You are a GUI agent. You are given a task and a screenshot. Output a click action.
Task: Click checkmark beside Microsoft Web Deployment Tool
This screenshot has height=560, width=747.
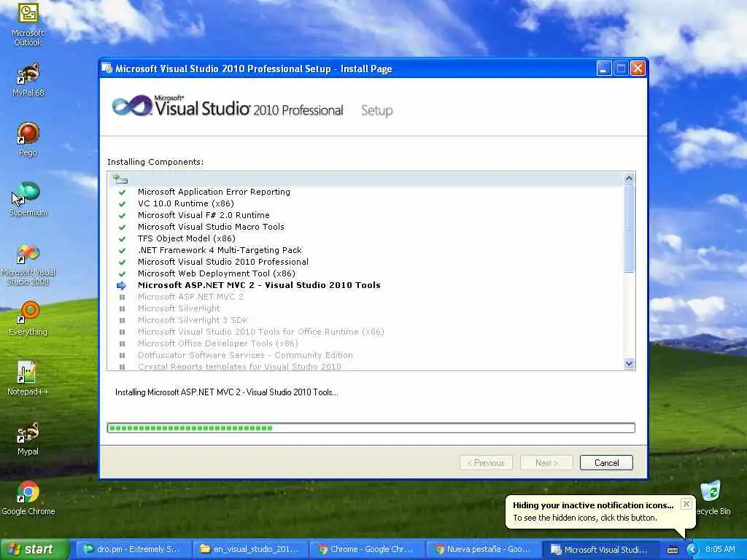122,274
